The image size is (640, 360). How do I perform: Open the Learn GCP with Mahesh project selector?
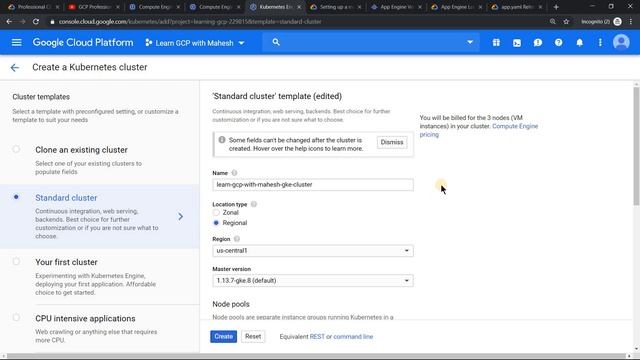pos(195,43)
